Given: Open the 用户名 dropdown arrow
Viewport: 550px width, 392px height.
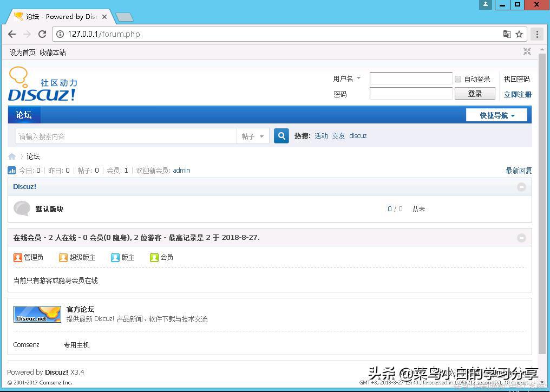Looking at the screenshot, I should coord(358,78).
